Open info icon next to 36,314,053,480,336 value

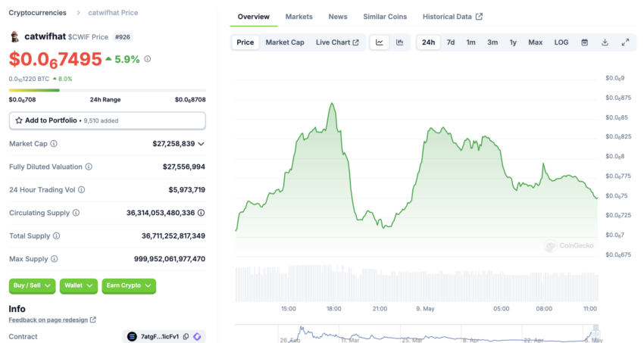202,213
